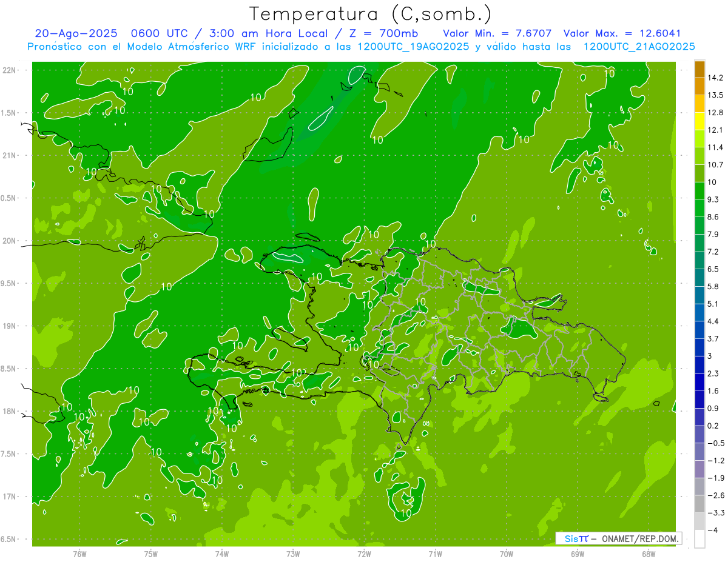Click the "10.7" color scale label
728x562 pixels.
(716, 164)
